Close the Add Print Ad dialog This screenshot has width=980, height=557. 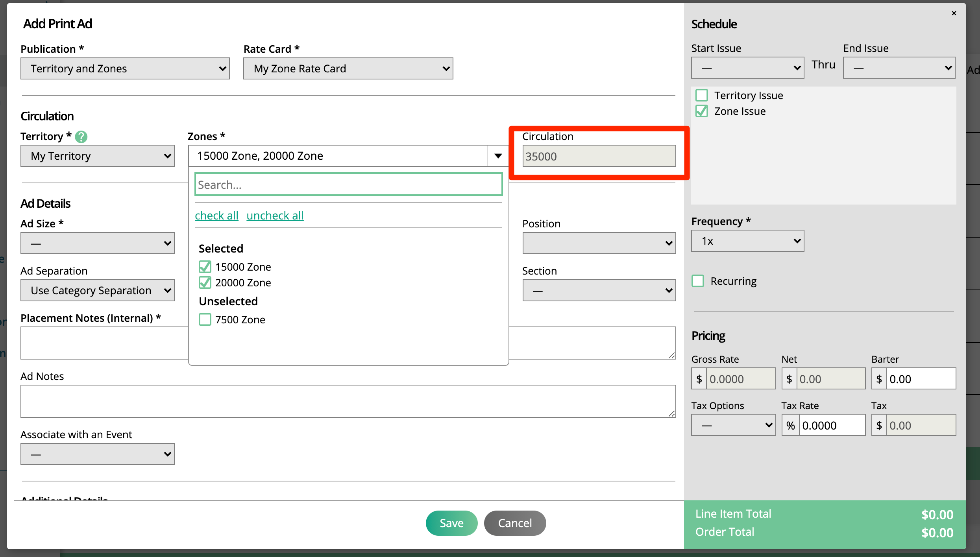[x=954, y=13]
